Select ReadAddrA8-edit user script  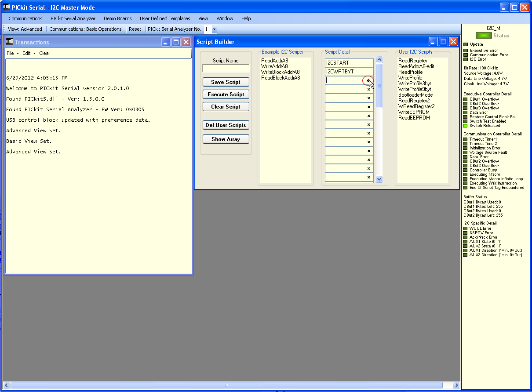click(x=416, y=66)
